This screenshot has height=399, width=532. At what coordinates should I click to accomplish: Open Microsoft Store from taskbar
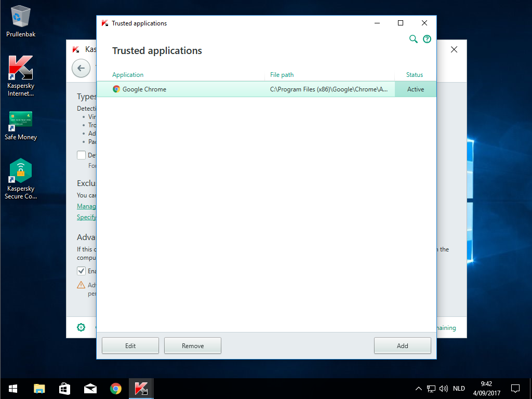tap(65, 389)
